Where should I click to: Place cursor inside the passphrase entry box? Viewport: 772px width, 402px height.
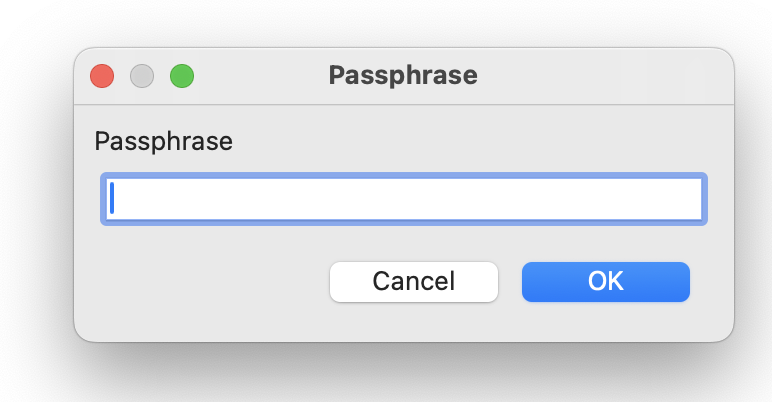pos(404,199)
